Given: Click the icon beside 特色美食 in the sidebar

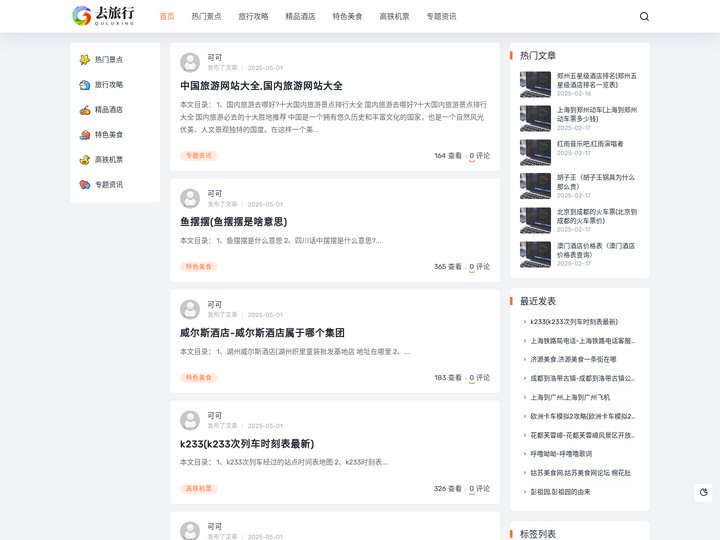Looking at the screenshot, I should [x=84, y=135].
